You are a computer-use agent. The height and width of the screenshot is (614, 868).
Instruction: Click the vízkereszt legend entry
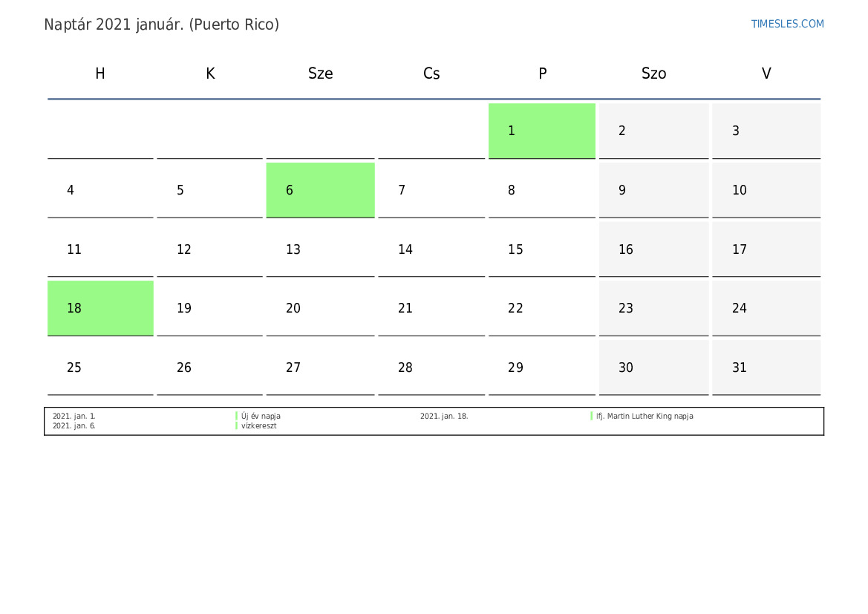259,425
